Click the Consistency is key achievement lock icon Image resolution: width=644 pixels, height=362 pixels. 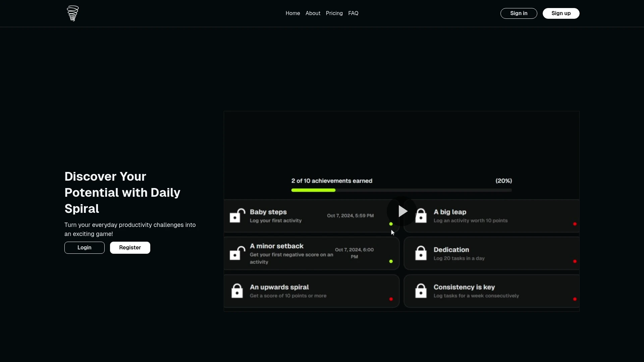click(x=421, y=290)
